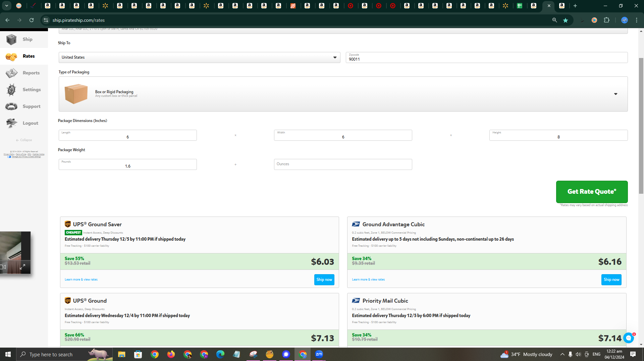The height and width of the screenshot is (361, 644).
Task: Open the tab search dropdown arrow
Action: tap(7, 6)
